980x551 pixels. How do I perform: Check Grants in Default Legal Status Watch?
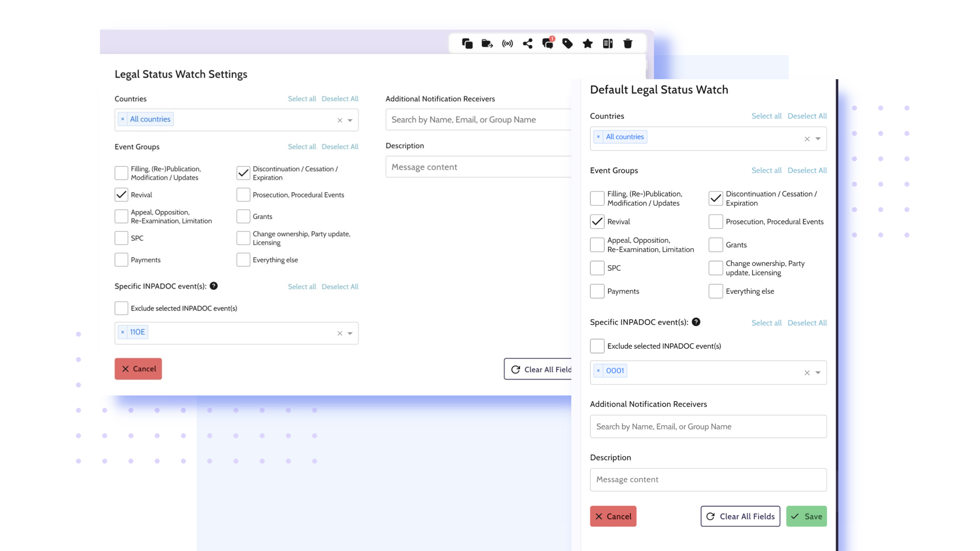pyautogui.click(x=715, y=245)
